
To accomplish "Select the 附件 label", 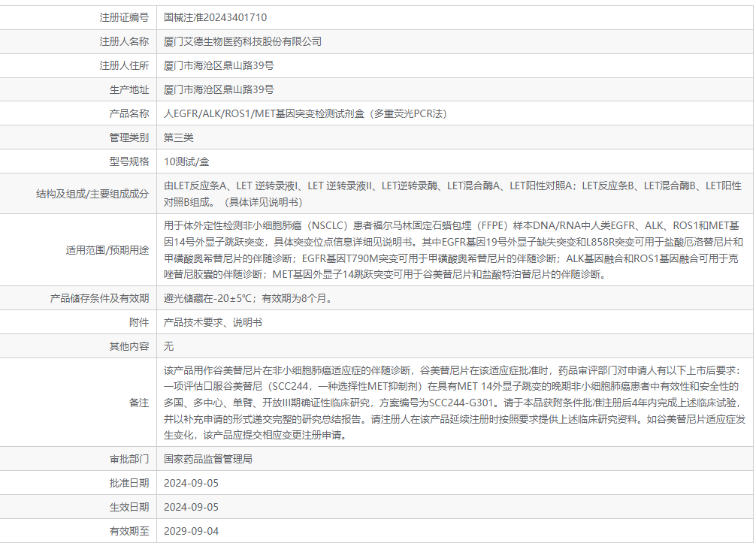I will point(139,322).
